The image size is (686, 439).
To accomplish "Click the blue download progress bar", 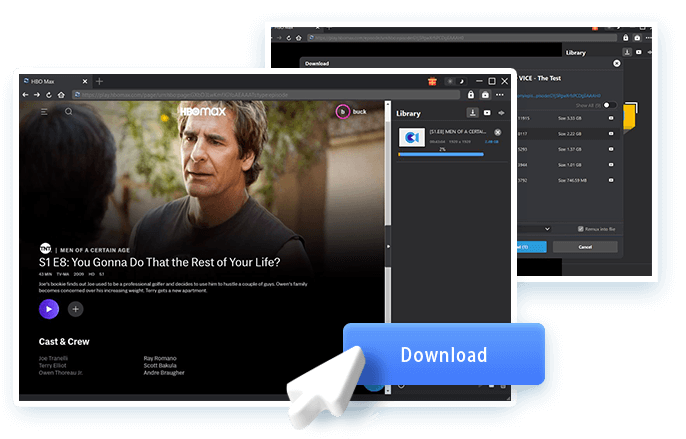I will 441,155.
